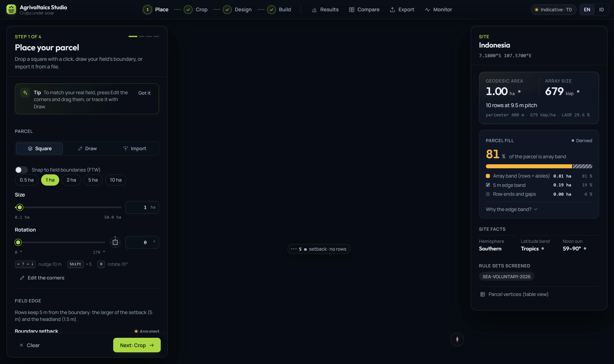This screenshot has width=614, height=364.
Task: Click the Size slider handle
Action: click(x=20, y=207)
